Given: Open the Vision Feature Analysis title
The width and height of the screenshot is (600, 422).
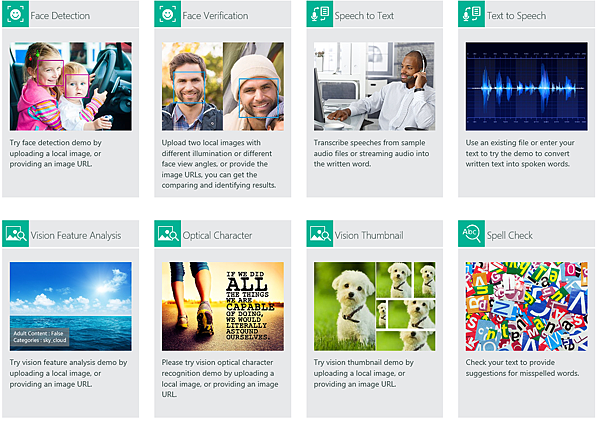Looking at the screenshot, I should [76, 235].
